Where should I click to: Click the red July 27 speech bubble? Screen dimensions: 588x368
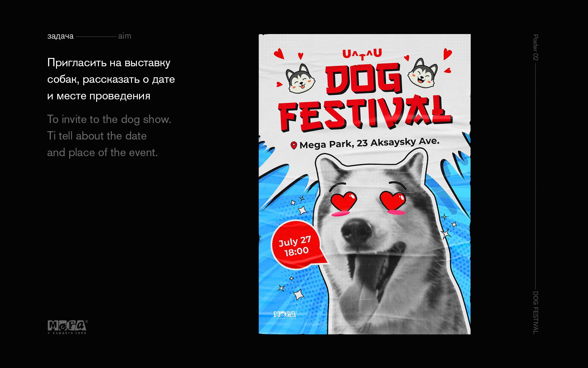(x=296, y=245)
